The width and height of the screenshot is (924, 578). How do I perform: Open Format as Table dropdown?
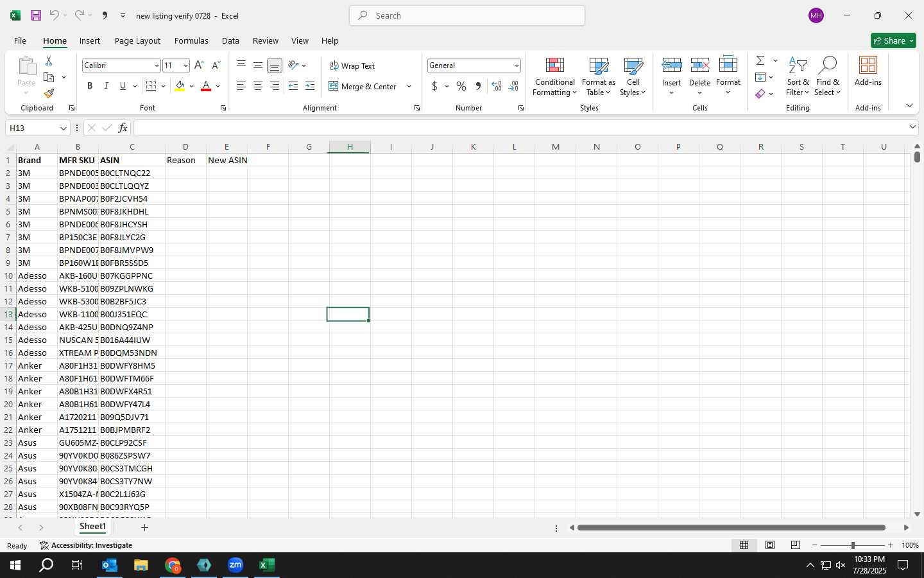point(598,76)
